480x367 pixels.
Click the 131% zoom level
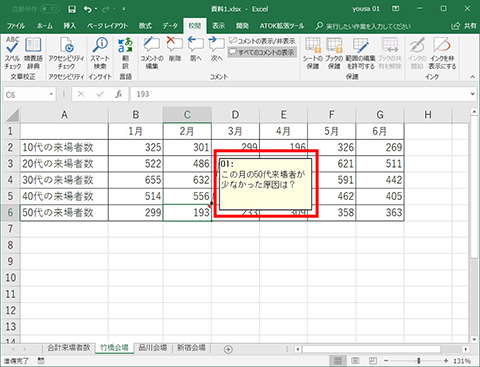(x=462, y=361)
